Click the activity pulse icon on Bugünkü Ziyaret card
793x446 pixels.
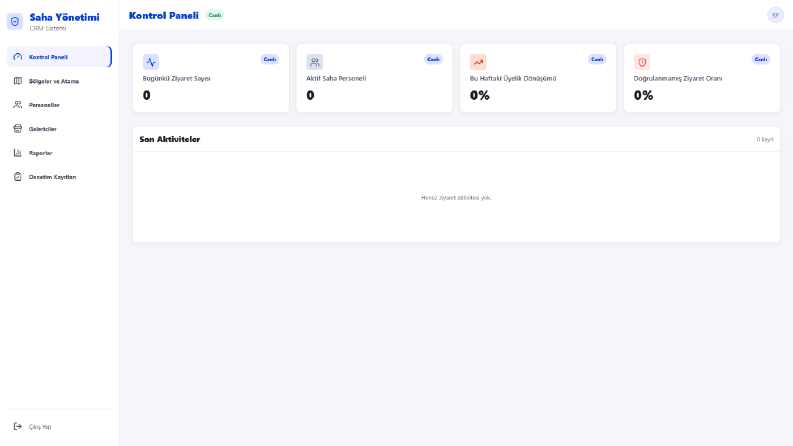coord(151,62)
